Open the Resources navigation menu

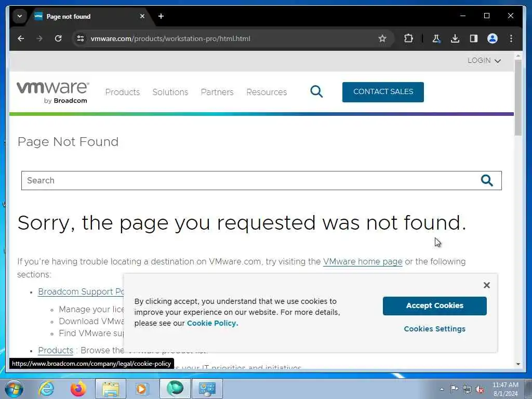[x=267, y=92]
